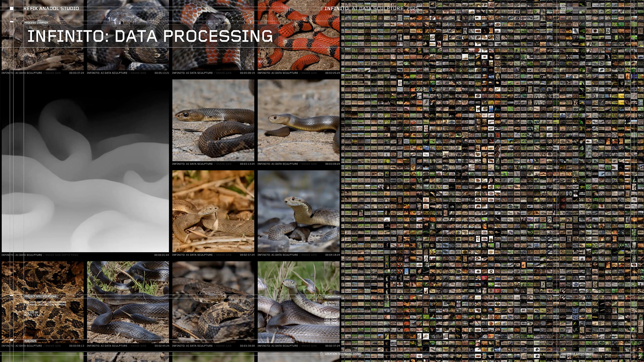Image resolution: width=644 pixels, height=362 pixels.
Task: Click the 00:00:01:04 depth pass timecode
Action: [162, 255]
